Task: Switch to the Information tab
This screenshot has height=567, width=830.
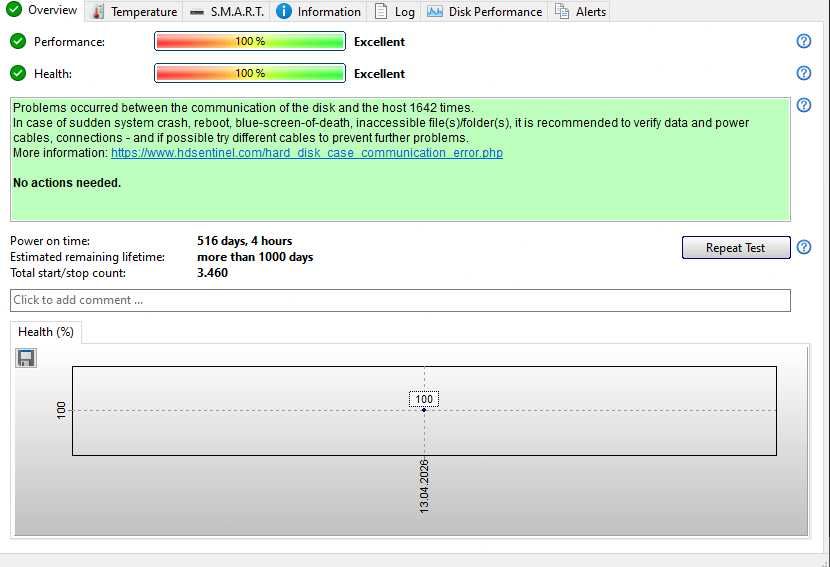Action: tap(319, 12)
